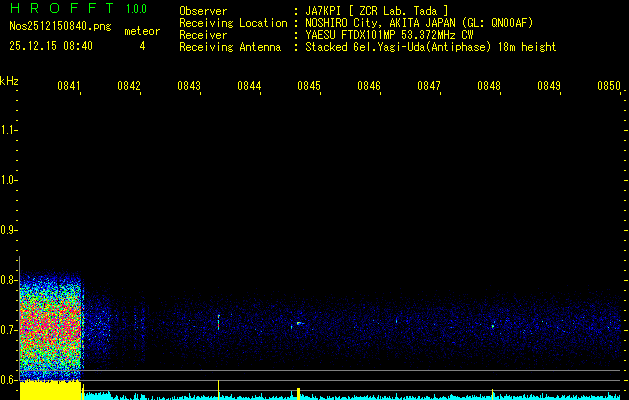
Task: Click the large yellow signal level block
Action: 50,390
